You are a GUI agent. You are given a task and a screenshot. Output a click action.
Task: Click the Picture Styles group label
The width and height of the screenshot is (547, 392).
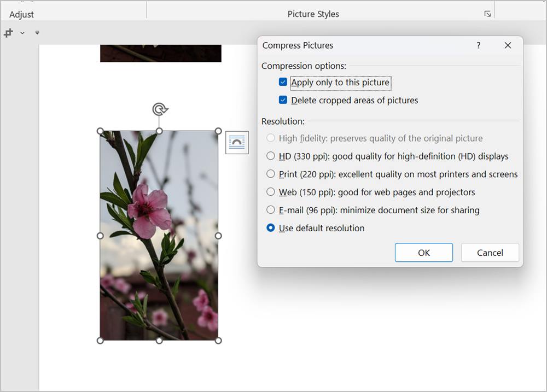[x=313, y=14]
